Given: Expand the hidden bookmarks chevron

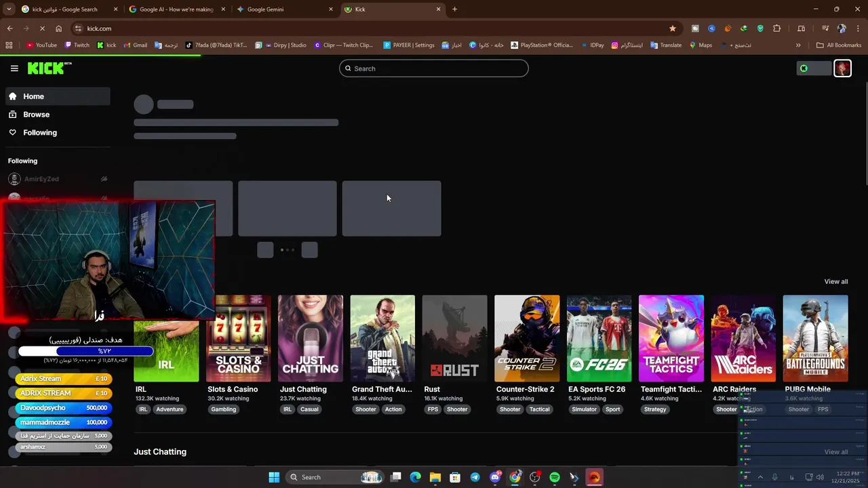Looking at the screenshot, I should (x=798, y=45).
